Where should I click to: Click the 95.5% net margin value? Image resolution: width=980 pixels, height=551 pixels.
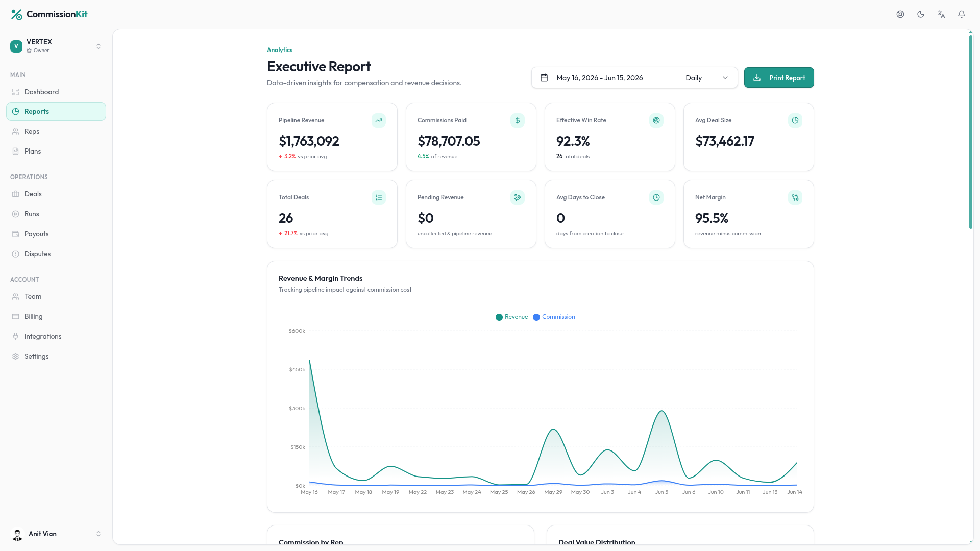tap(712, 218)
